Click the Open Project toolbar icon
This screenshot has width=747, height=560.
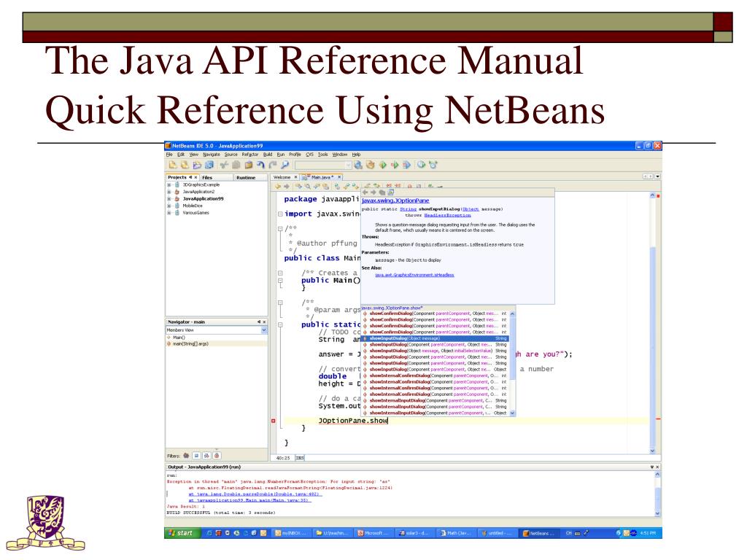tap(197, 166)
